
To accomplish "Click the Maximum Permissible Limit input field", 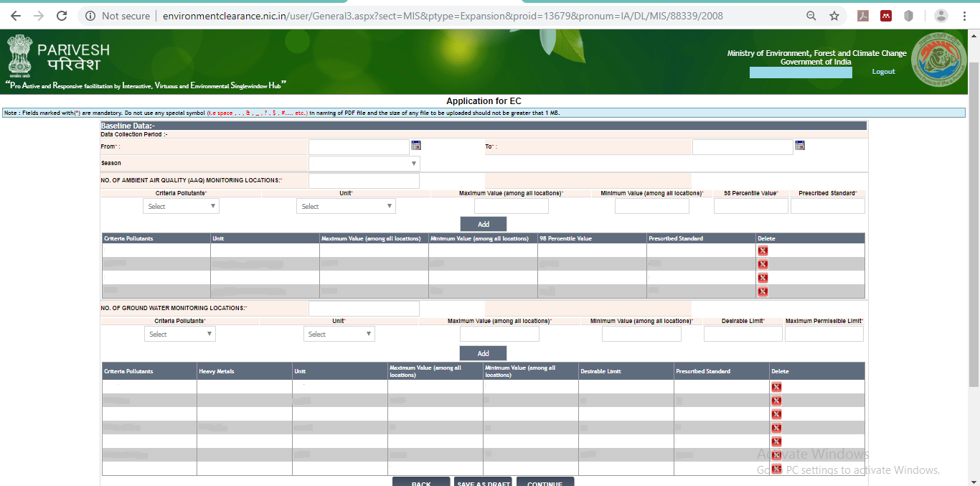I will pyautogui.click(x=824, y=335).
